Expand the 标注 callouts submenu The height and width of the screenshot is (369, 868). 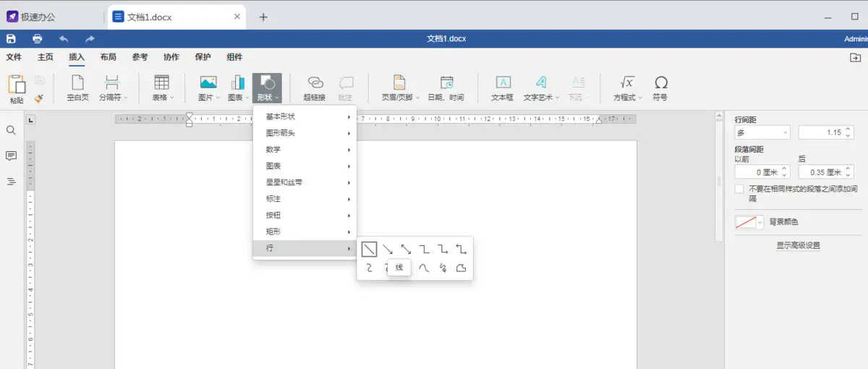coord(305,199)
